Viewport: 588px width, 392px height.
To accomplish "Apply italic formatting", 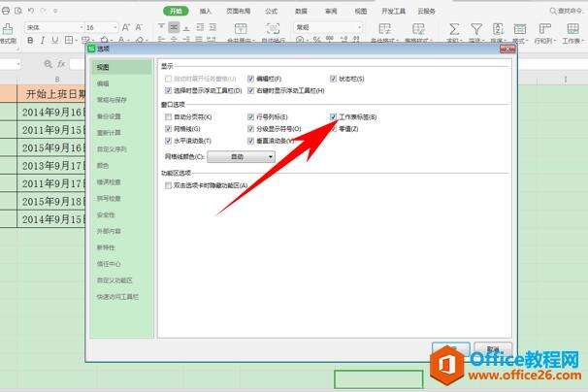I will (43, 40).
